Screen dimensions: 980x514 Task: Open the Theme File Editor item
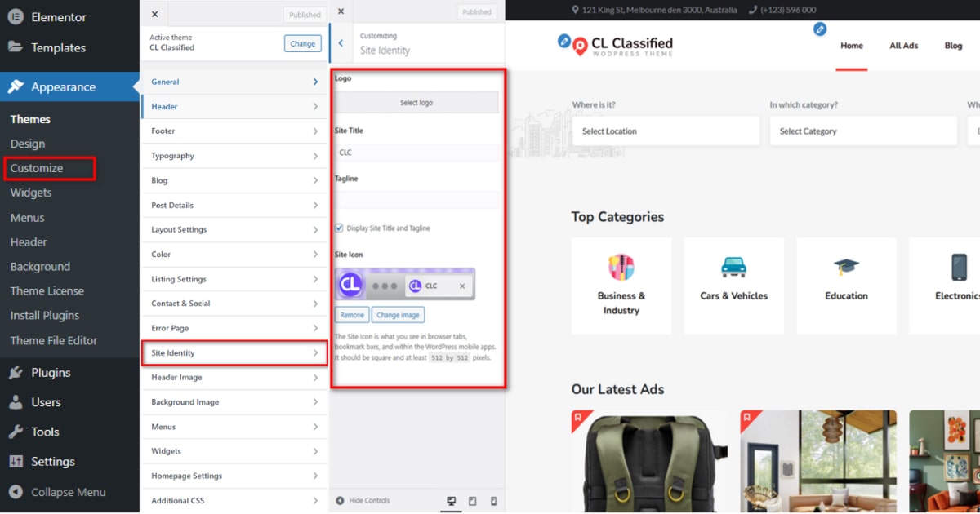(x=54, y=340)
